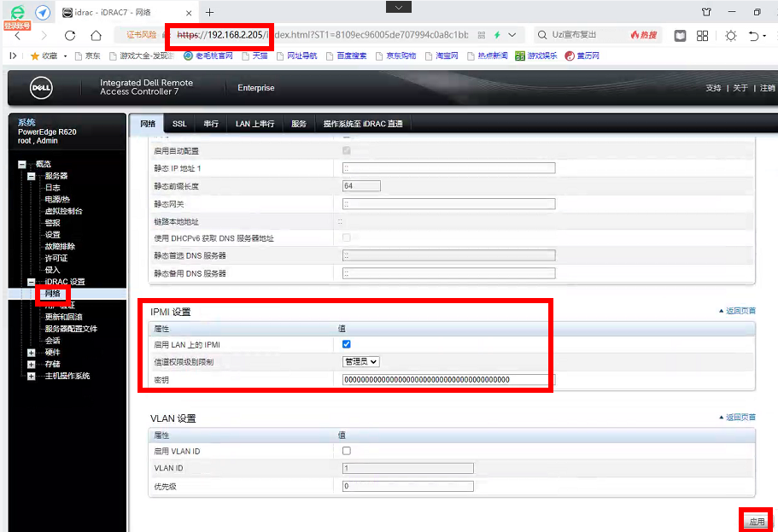This screenshot has height=532, width=778.
Task: Click the 密钥 encryption key input field
Action: coord(448,380)
